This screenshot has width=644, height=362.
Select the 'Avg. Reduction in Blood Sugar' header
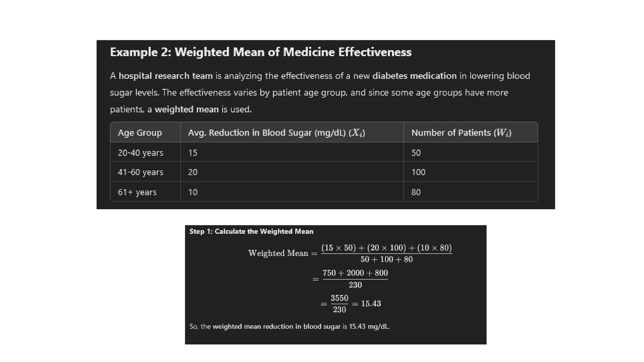point(276,133)
